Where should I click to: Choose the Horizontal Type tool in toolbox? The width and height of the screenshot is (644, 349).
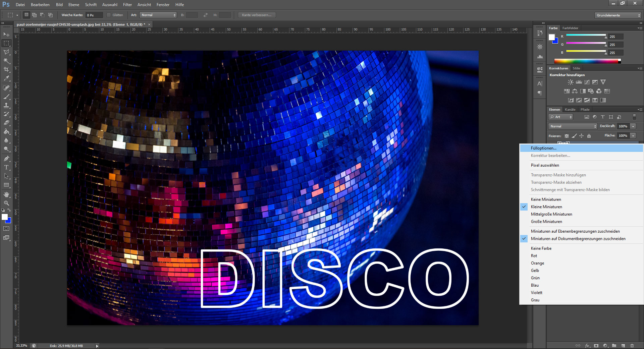[x=6, y=167]
